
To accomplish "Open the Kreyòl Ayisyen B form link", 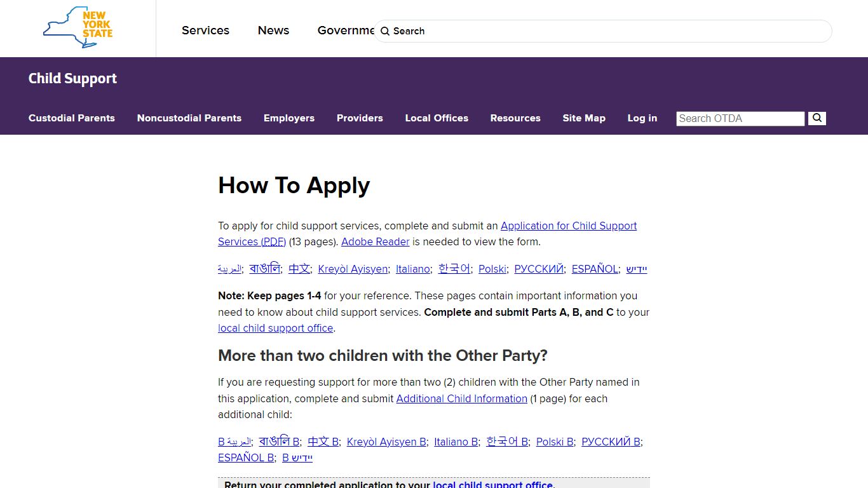I will pyautogui.click(x=386, y=442).
